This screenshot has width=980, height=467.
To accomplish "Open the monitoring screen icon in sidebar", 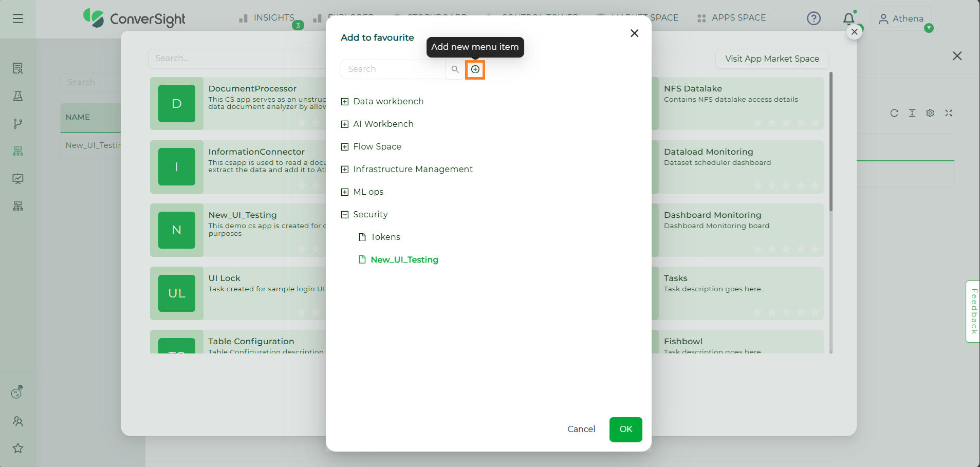I will click(x=18, y=179).
